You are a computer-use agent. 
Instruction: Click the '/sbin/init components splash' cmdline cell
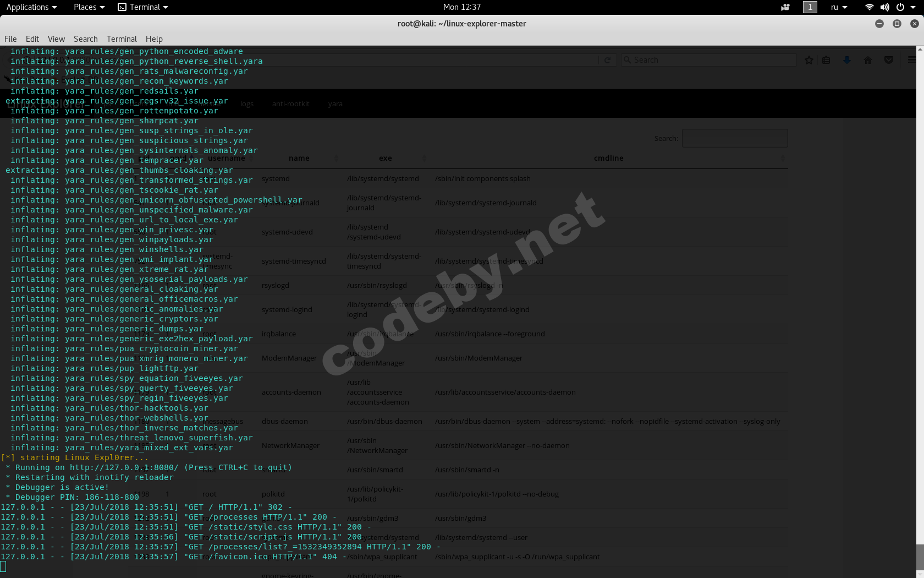[483, 179]
